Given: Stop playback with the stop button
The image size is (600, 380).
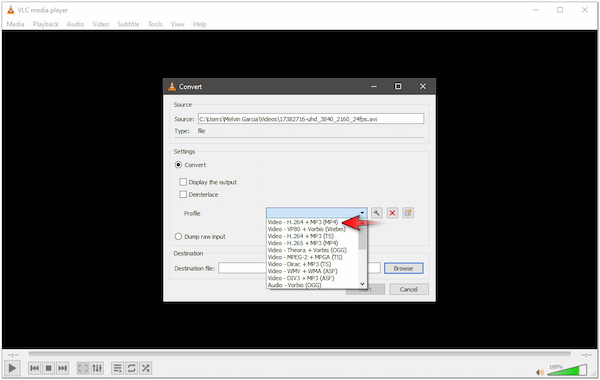Looking at the screenshot, I should pos(49,368).
